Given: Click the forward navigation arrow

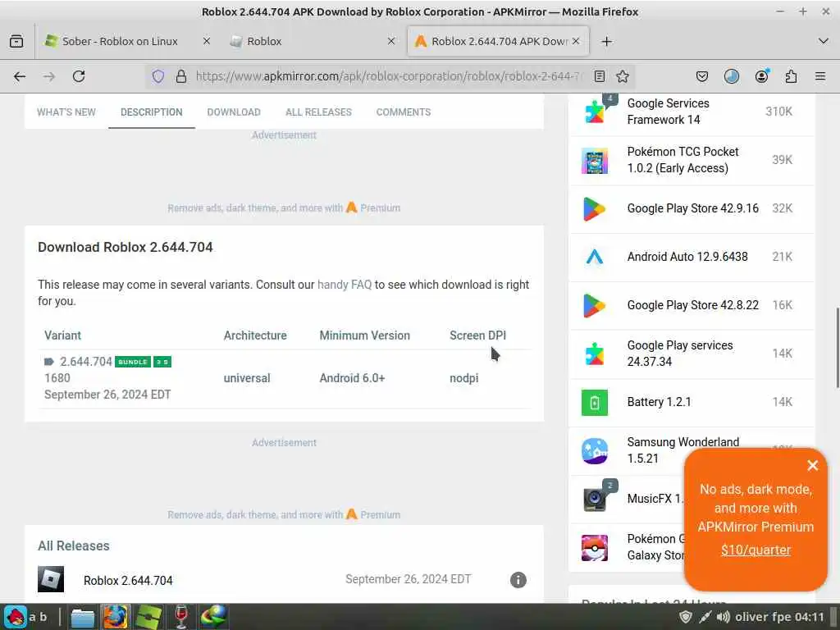Looking at the screenshot, I should (x=49, y=76).
